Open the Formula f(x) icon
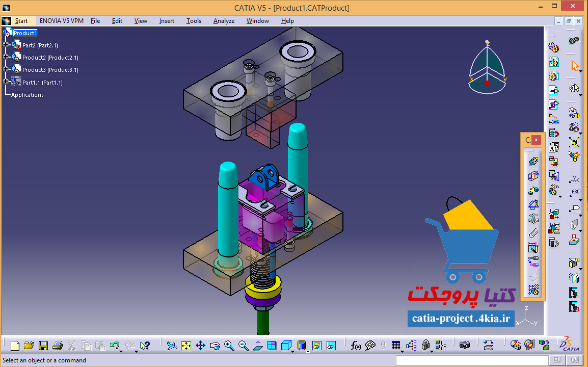This screenshot has height=367, width=588. (356, 346)
